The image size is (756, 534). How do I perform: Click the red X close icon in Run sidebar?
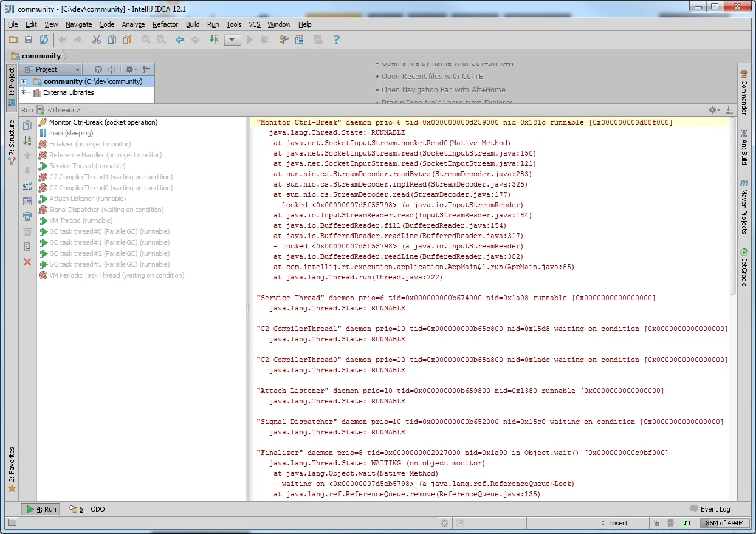pyautogui.click(x=27, y=262)
